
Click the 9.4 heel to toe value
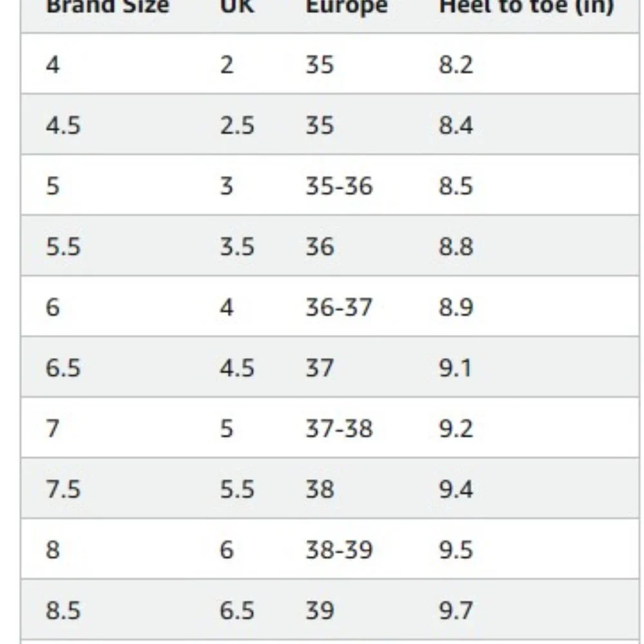pos(456,489)
